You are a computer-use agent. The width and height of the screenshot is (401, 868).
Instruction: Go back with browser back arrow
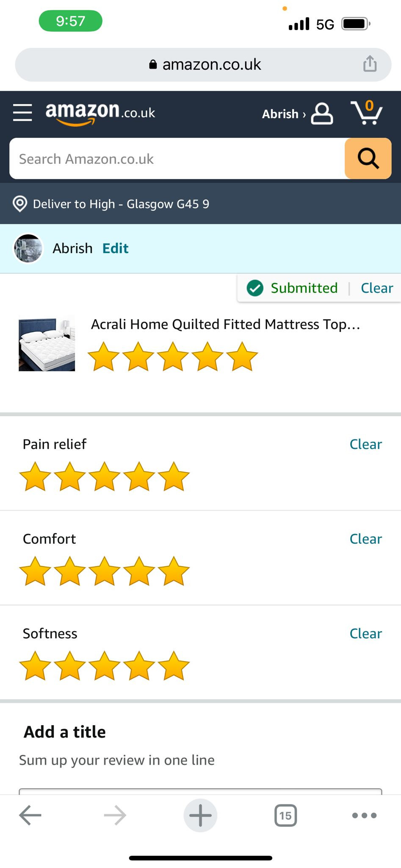click(30, 815)
